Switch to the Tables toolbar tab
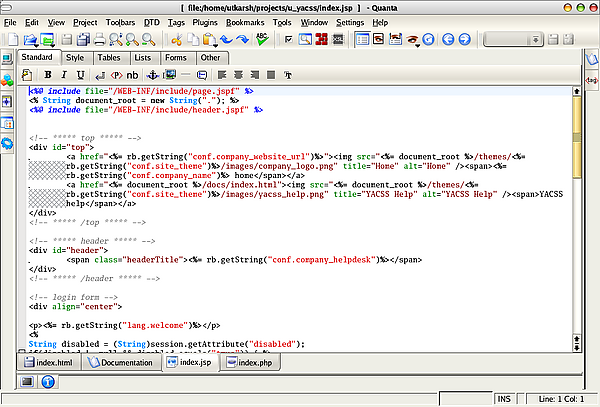This screenshot has height=407, width=600. [108, 58]
